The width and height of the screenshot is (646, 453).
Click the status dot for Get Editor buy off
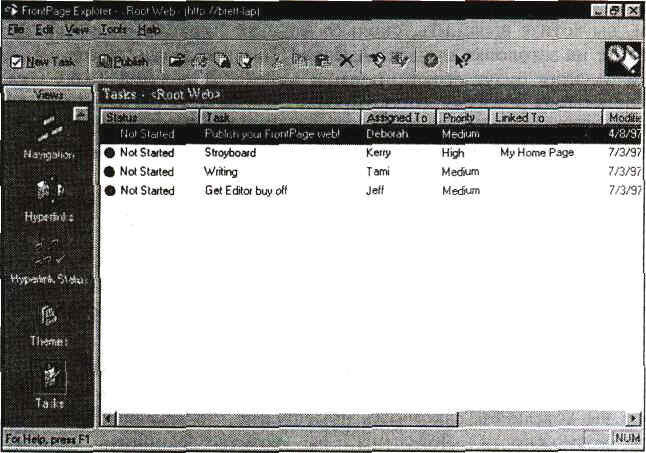pos(110,191)
